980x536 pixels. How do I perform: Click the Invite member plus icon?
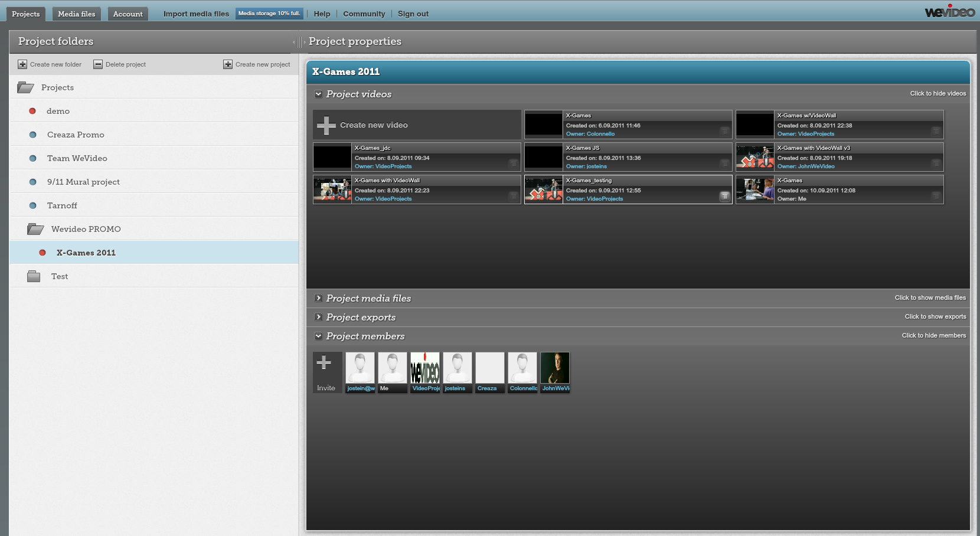point(324,363)
